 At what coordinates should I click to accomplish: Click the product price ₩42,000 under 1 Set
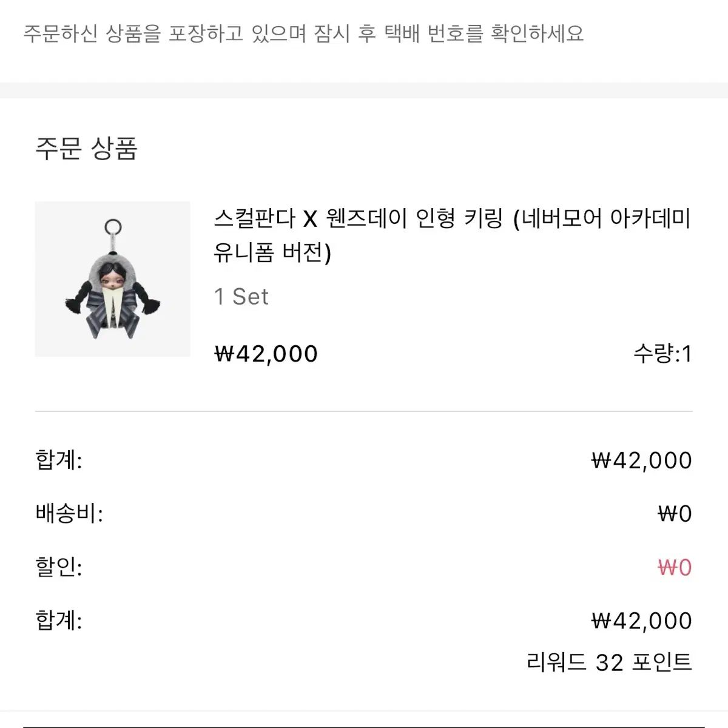[x=266, y=354]
